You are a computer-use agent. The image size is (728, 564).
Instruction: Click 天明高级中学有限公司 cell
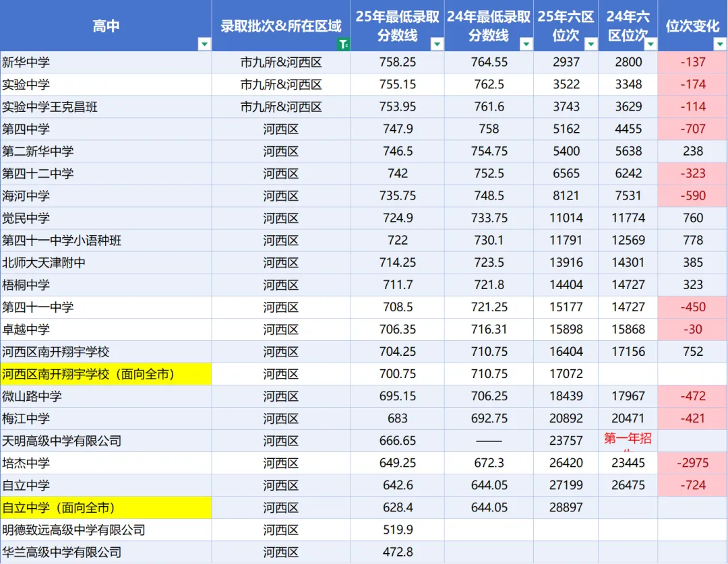click(106, 441)
